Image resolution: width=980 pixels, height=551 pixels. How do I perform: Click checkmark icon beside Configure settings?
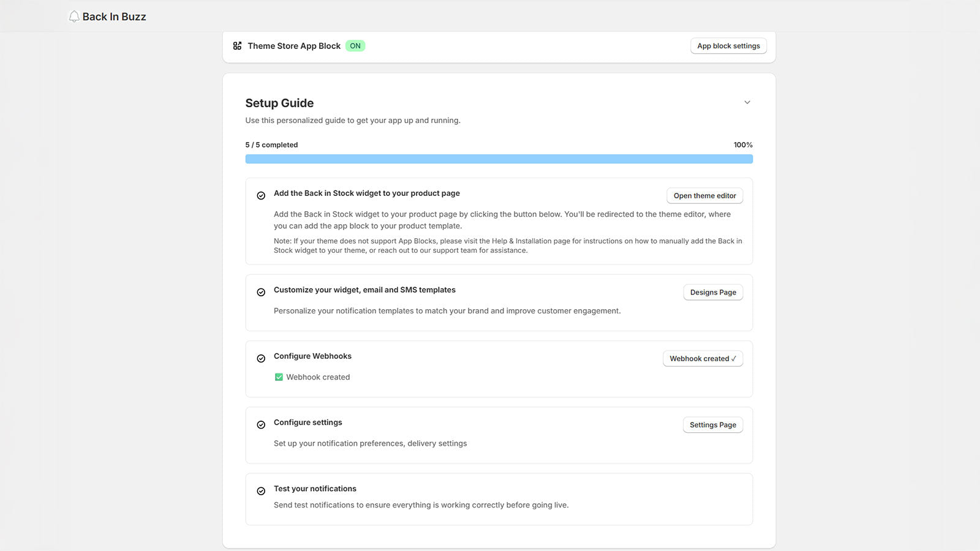[261, 425]
